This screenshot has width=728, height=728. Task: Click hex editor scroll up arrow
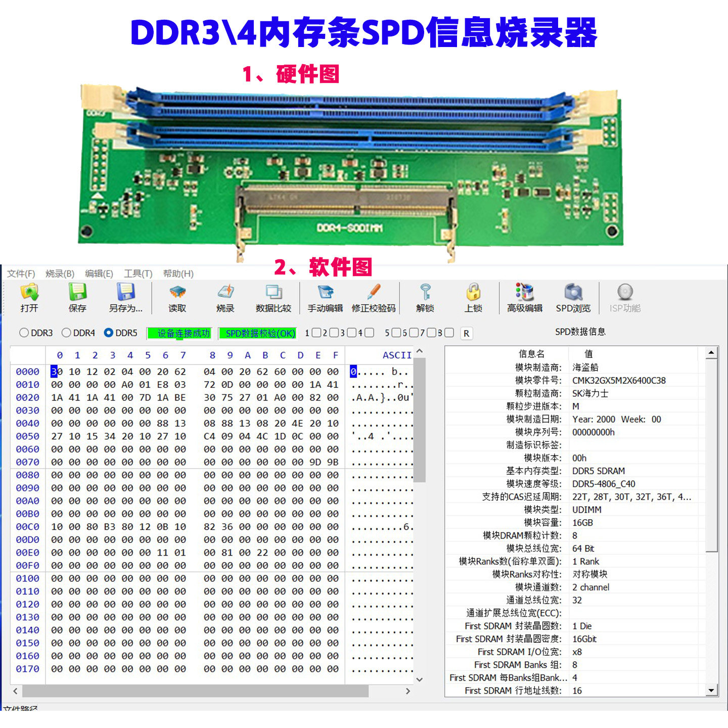point(419,351)
